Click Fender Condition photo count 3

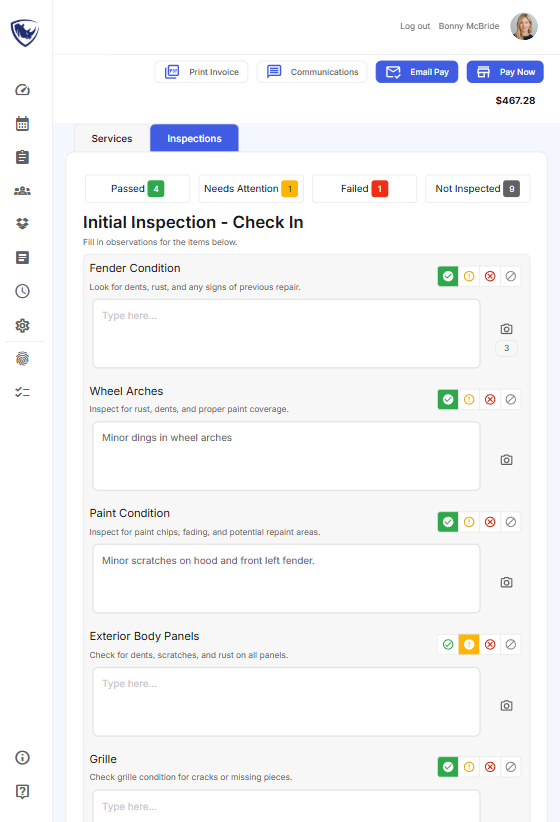(x=507, y=348)
